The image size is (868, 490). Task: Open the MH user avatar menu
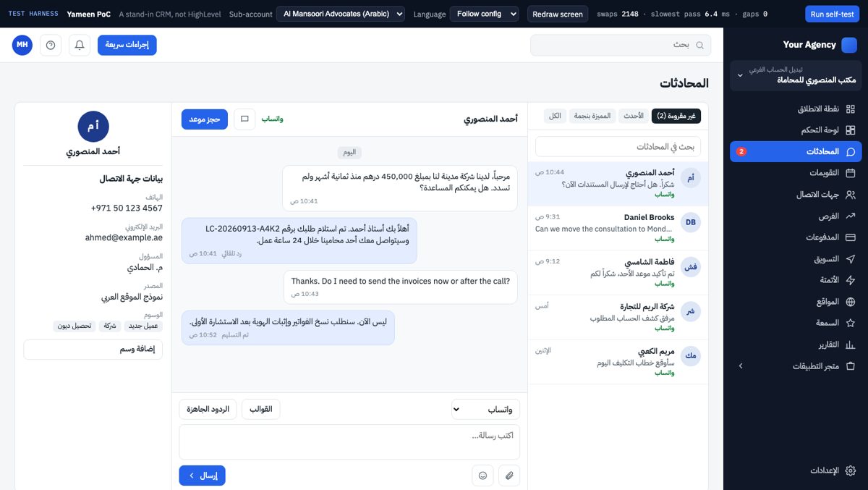(x=22, y=45)
